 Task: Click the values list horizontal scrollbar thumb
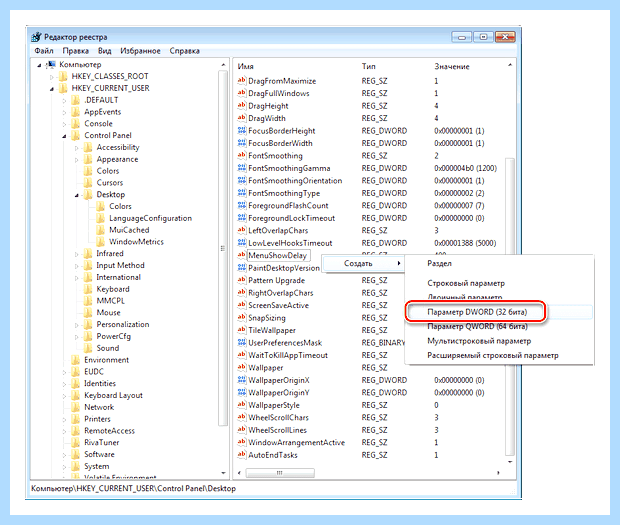coord(280,473)
